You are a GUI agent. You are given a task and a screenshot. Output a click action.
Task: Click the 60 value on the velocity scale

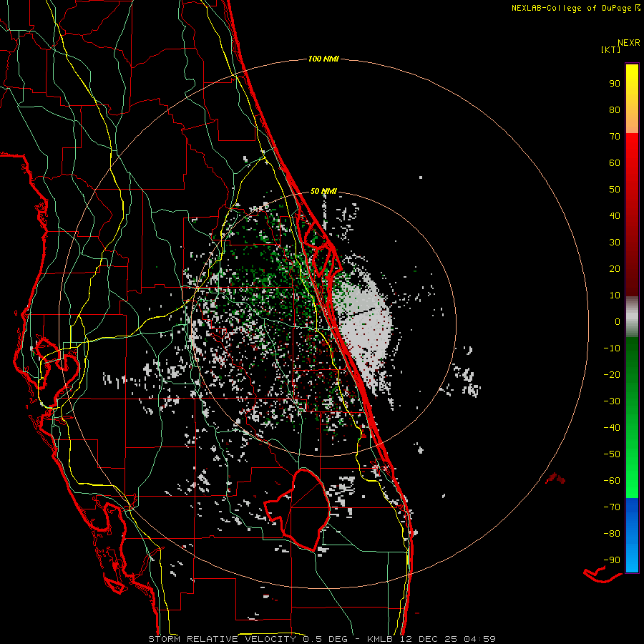point(615,162)
